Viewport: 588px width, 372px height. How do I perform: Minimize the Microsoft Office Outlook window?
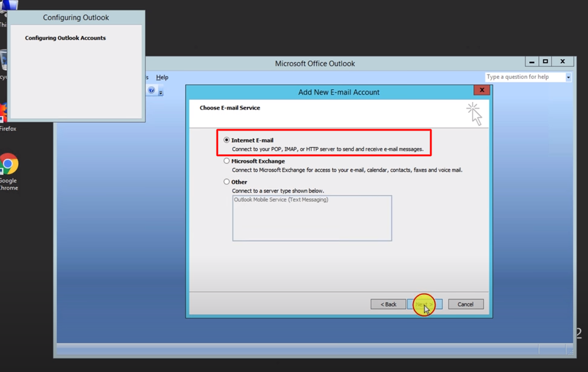tap(532, 61)
